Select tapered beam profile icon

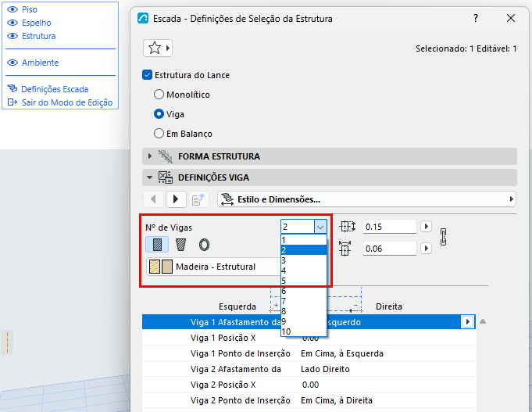[x=180, y=245]
